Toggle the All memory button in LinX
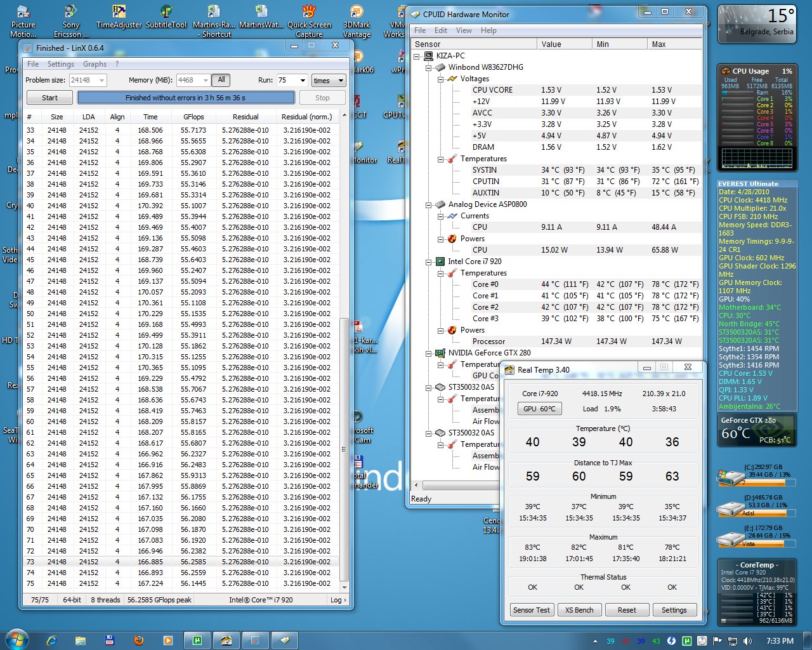Screen dimensions: 812x650 coord(221,80)
